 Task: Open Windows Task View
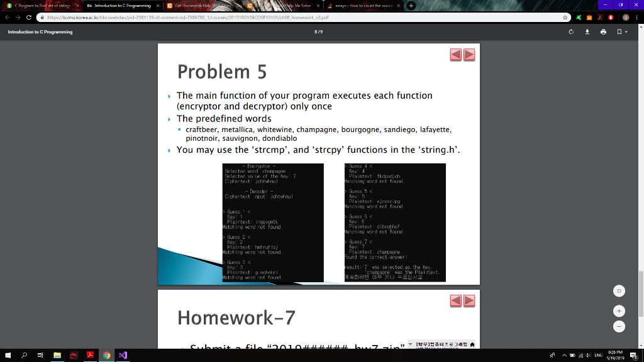[x=39, y=355]
